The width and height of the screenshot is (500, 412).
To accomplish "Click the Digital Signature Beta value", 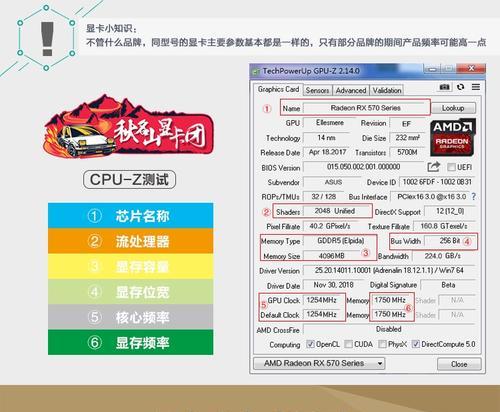I will tap(448, 285).
